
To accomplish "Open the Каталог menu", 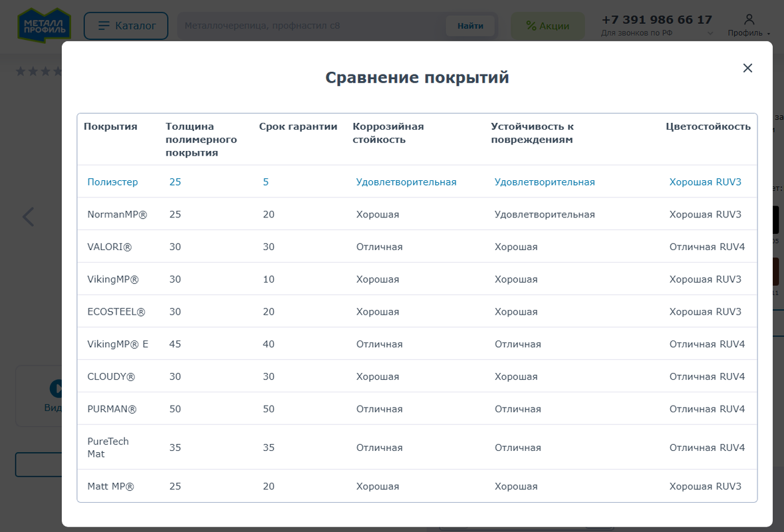I will pyautogui.click(x=126, y=25).
